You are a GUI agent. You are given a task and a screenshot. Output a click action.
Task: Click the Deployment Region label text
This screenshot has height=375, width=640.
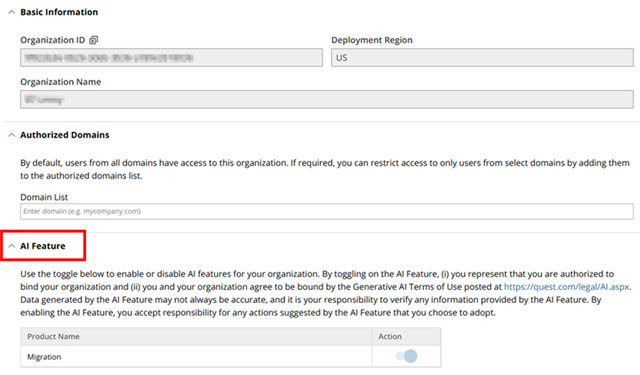(372, 40)
